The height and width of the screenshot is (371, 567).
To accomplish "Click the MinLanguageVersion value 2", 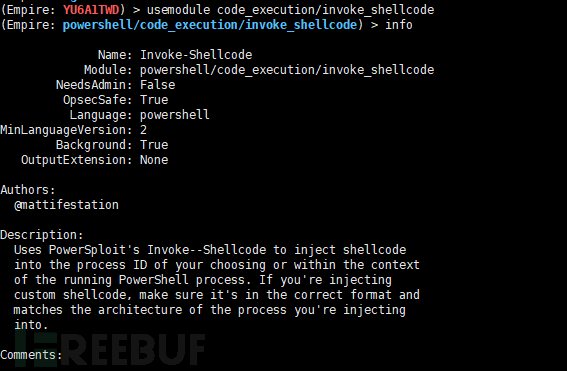I will [x=144, y=130].
